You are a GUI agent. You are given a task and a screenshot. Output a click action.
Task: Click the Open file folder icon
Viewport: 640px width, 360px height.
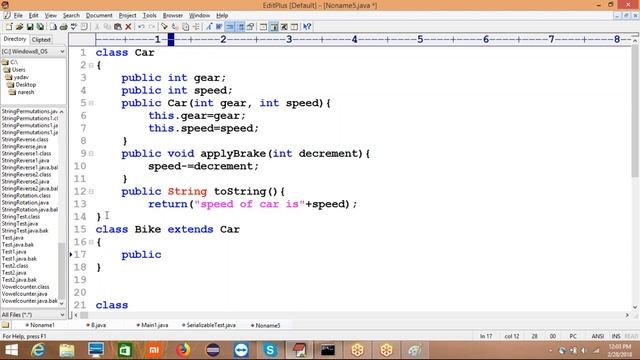point(19,27)
